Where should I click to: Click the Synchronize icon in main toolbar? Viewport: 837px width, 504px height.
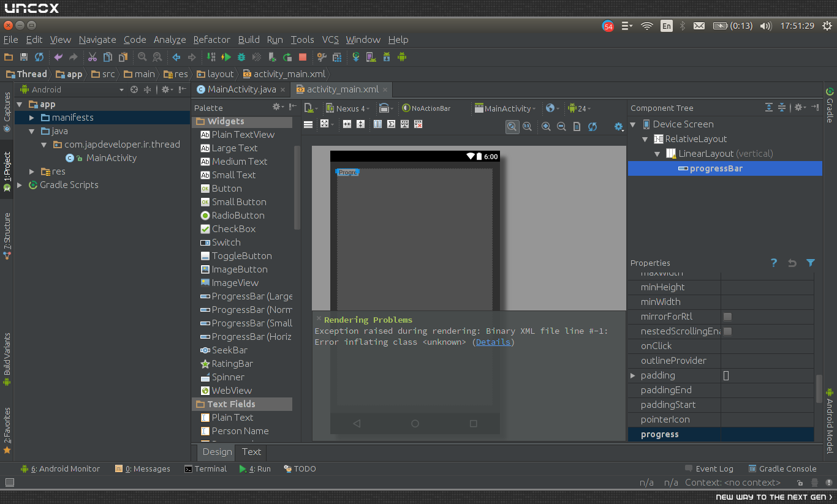point(39,57)
